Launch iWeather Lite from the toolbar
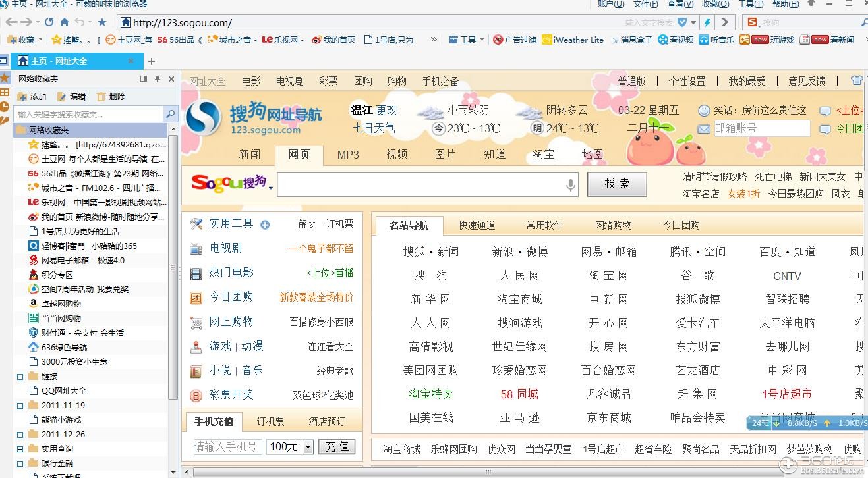Viewport: 868px width, 478px height. (x=573, y=40)
